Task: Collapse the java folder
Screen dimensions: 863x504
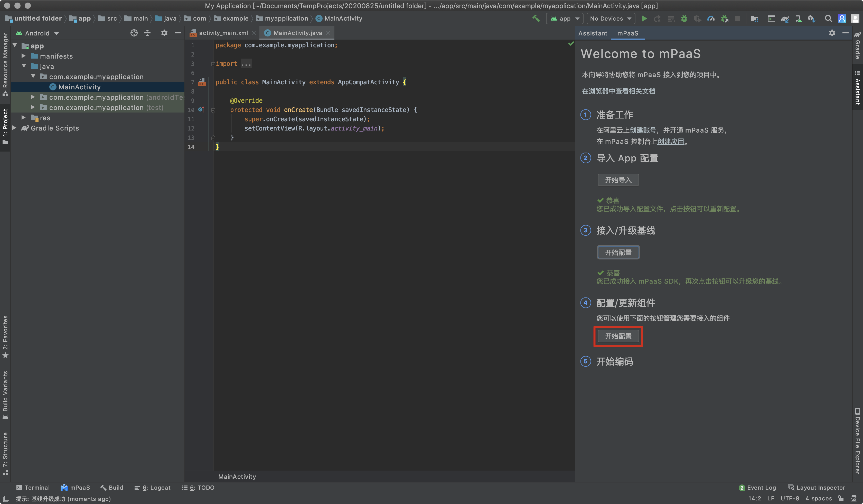Action: pos(24,66)
